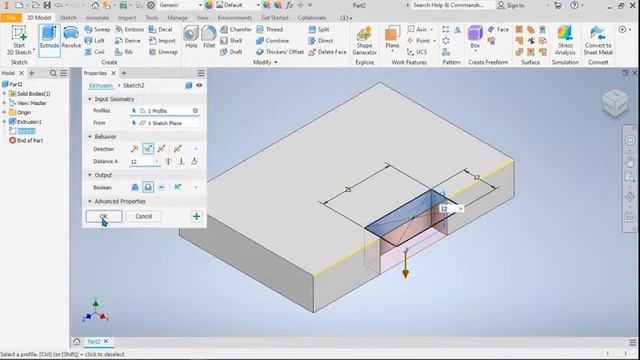Choose the Coil command

[x=94, y=52]
